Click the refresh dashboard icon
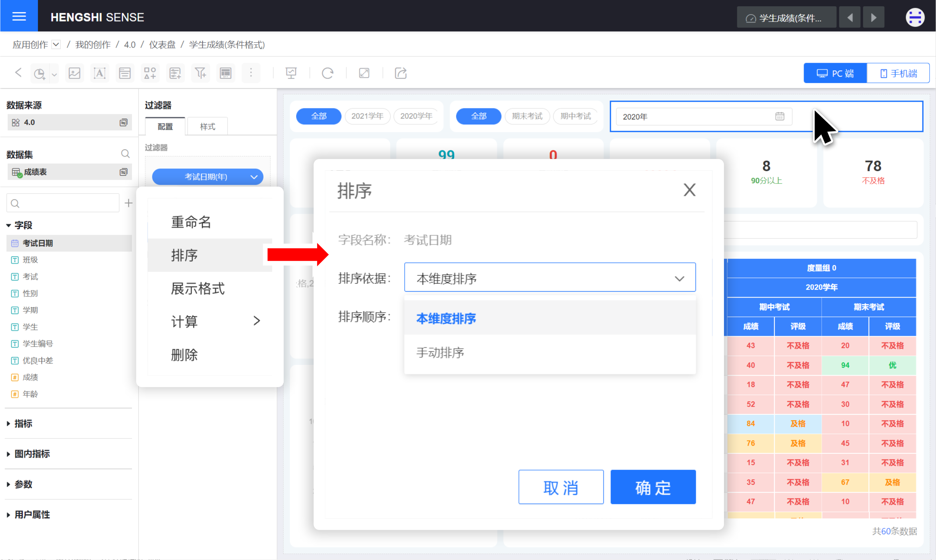The image size is (936, 560). (x=327, y=73)
